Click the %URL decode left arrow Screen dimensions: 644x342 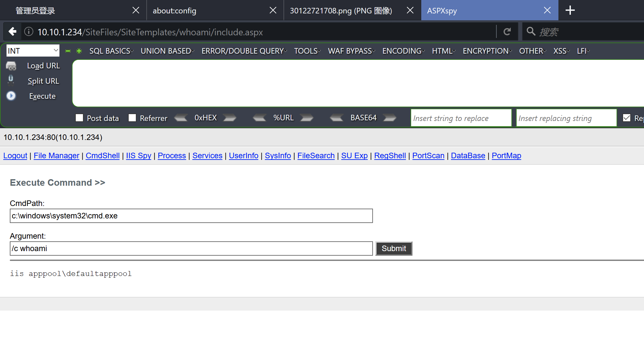click(x=260, y=118)
